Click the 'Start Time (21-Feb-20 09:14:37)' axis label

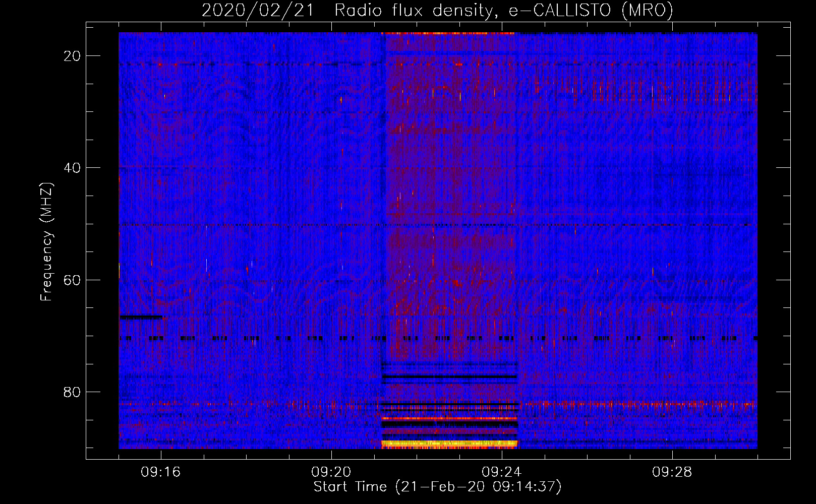click(x=437, y=487)
